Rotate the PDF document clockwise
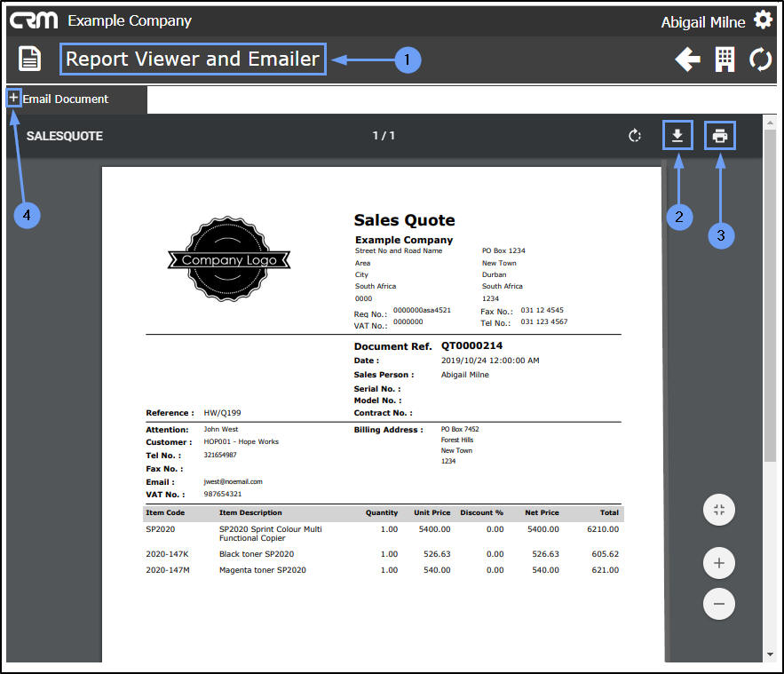The image size is (784, 674). 635,136
